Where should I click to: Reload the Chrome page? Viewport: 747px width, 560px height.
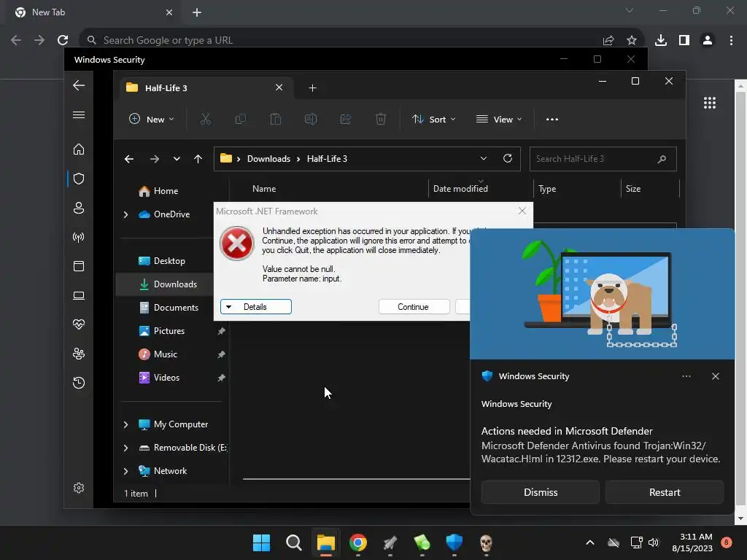tap(63, 41)
